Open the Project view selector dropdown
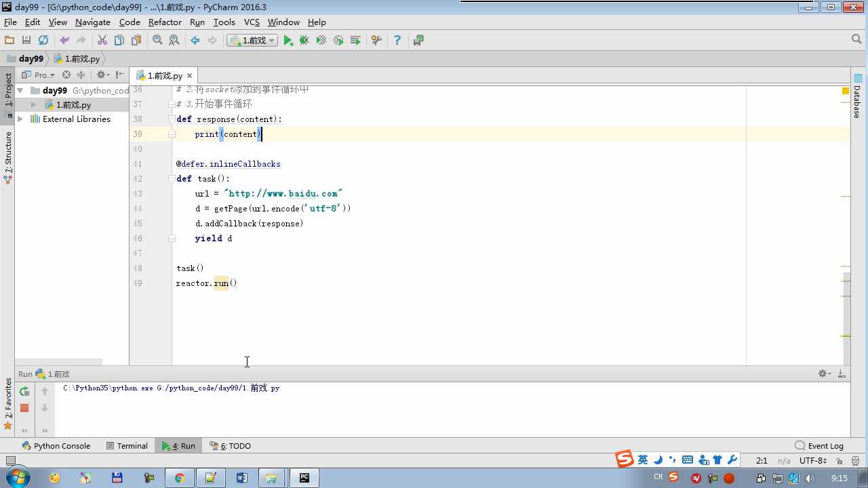The image size is (868, 488). (x=38, y=75)
